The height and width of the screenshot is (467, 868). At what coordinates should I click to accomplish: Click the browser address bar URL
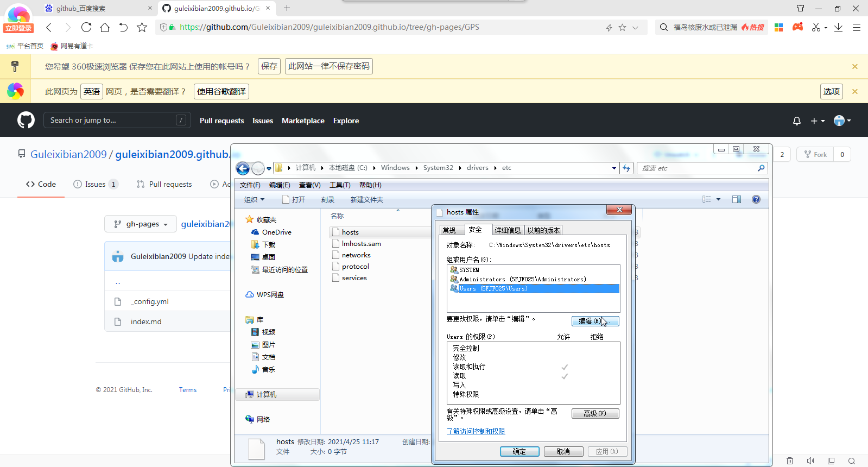[330, 27]
